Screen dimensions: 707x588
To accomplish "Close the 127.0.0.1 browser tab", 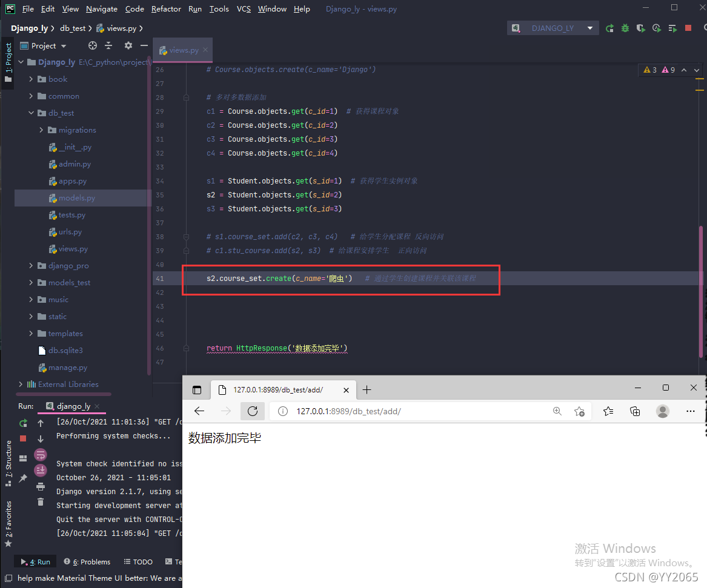I will click(x=347, y=390).
